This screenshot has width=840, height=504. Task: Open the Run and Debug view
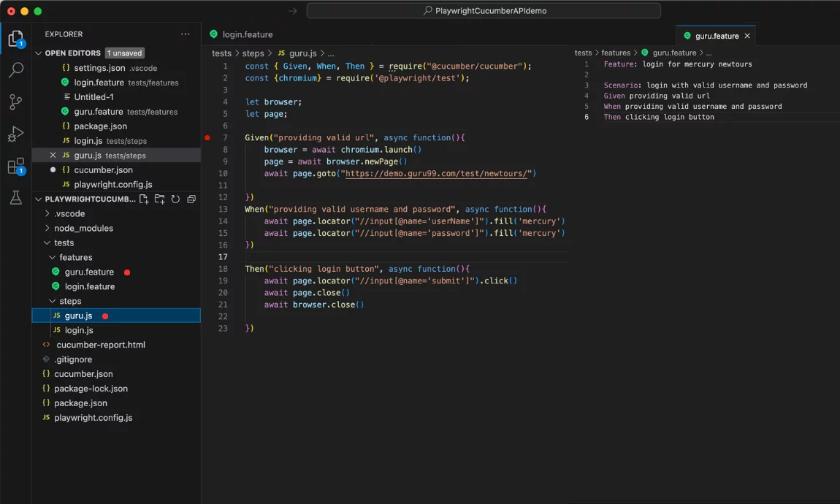pyautogui.click(x=15, y=134)
